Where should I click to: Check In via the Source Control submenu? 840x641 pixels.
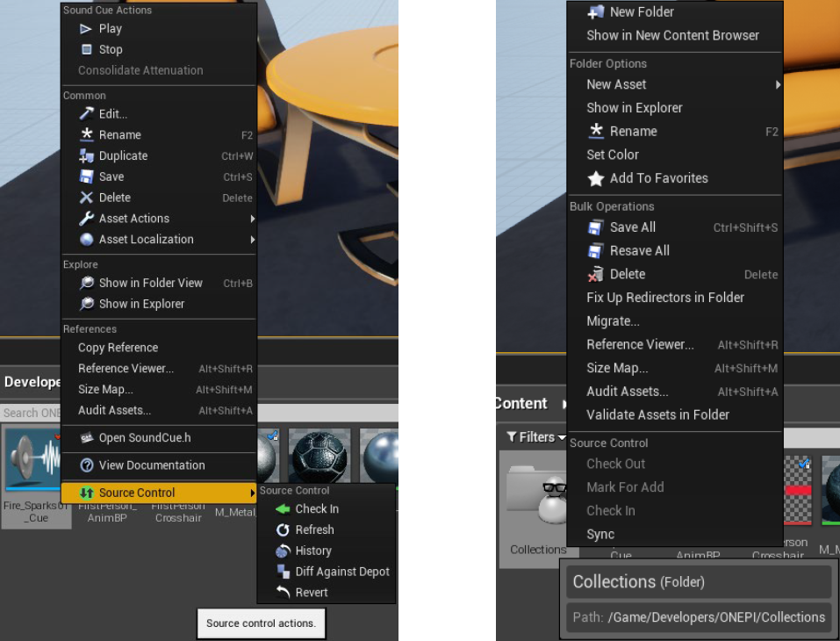coord(315,508)
